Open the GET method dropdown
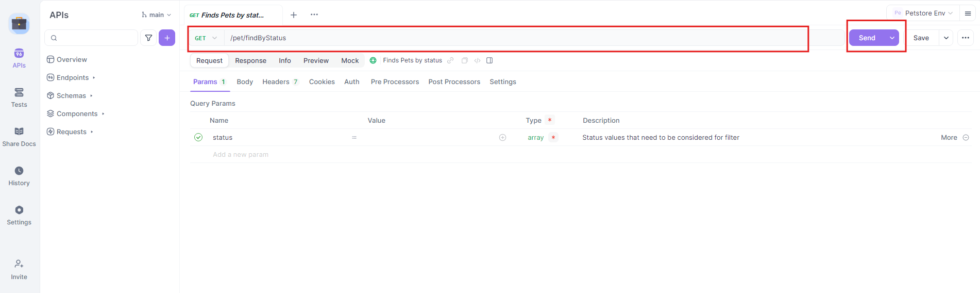Viewport: 980px width, 293px height. point(206,38)
